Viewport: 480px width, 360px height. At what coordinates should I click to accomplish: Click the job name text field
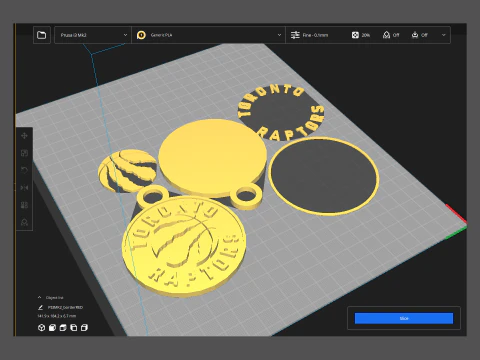click(x=65, y=307)
